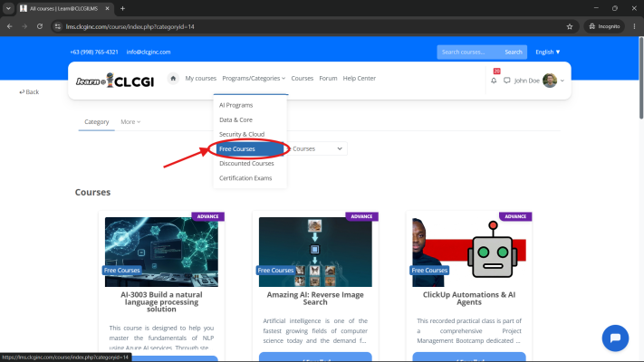Click the Incognito indicator

pos(604,26)
